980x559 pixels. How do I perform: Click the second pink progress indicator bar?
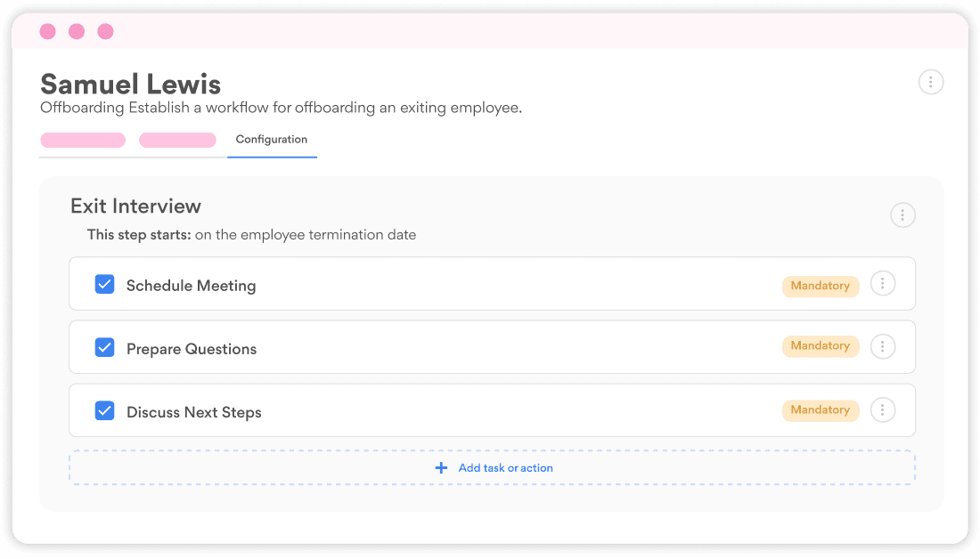[177, 140]
